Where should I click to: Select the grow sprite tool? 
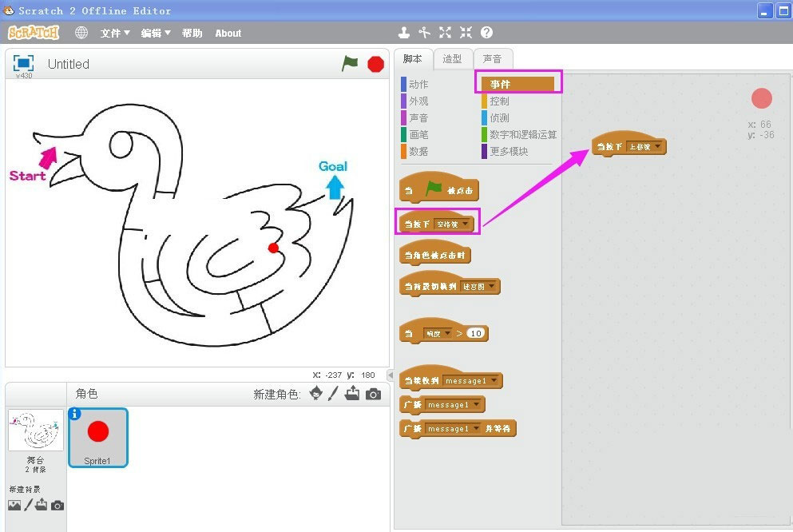coord(445,33)
